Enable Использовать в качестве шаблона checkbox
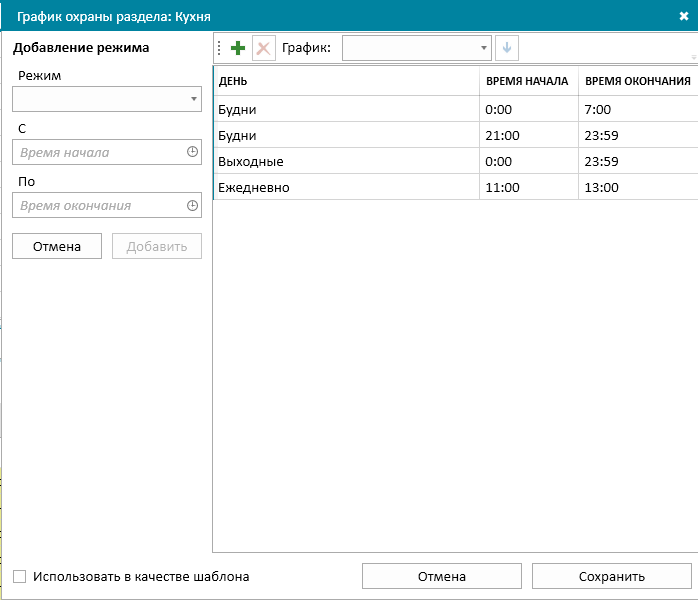Image resolution: width=698 pixels, height=600 pixels. coord(20,576)
